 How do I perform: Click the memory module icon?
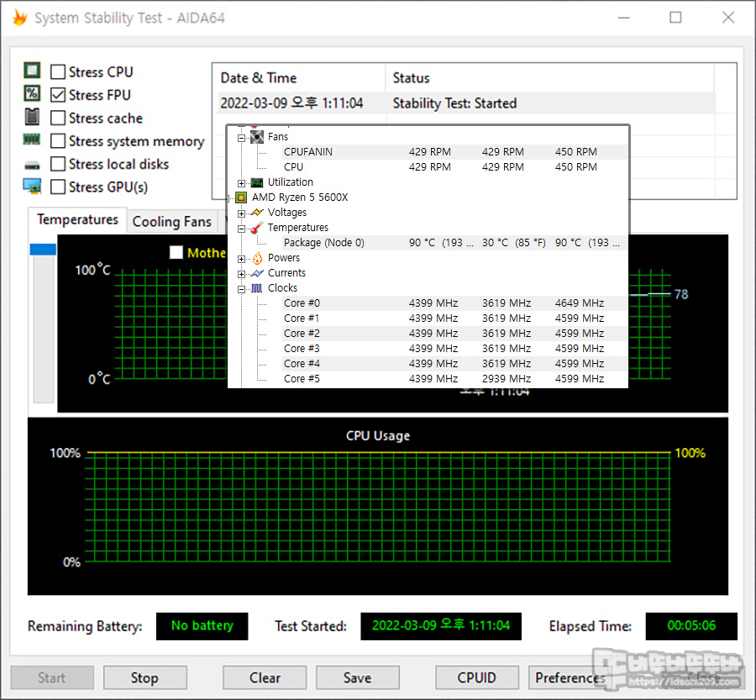coord(32,139)
